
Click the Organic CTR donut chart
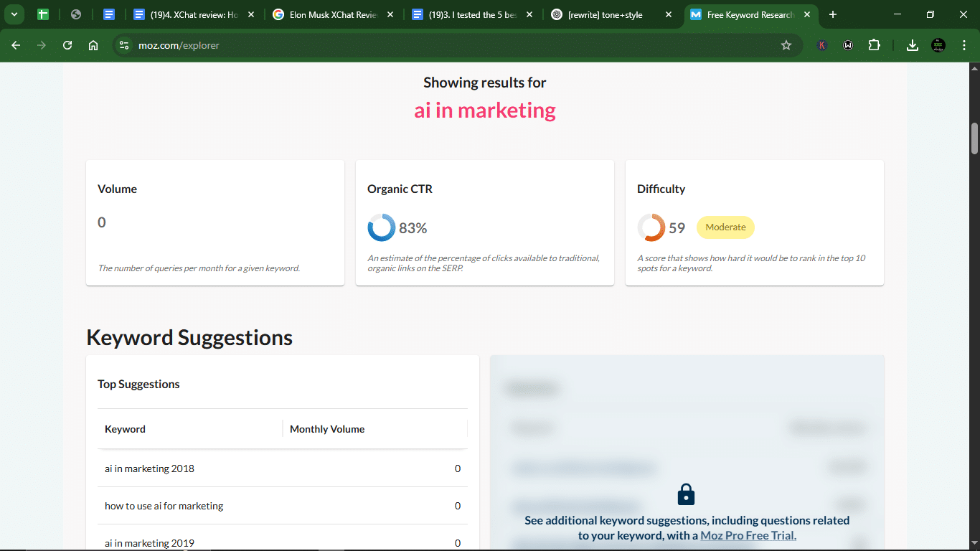pos(381,227)
